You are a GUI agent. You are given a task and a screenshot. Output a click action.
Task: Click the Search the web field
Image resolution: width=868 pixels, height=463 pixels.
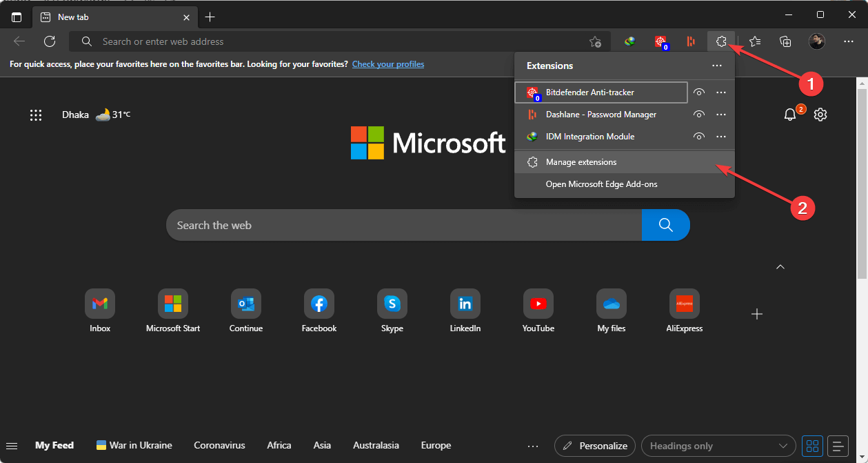point(403,225)
